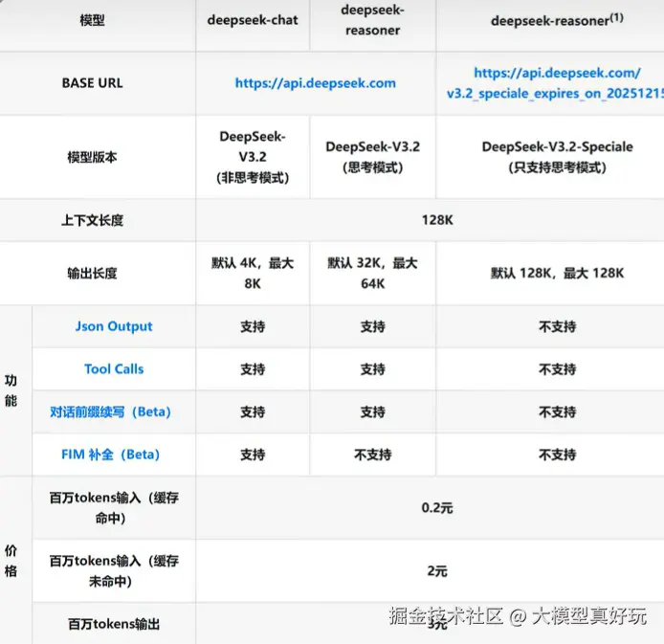Click the 功能 group label

pos(11,390)
